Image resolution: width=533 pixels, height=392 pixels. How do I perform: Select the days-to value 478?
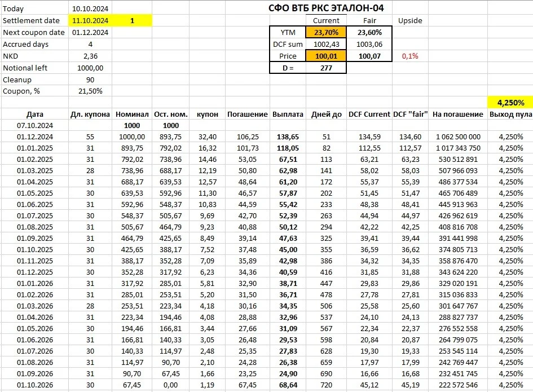tap(326, 294)
